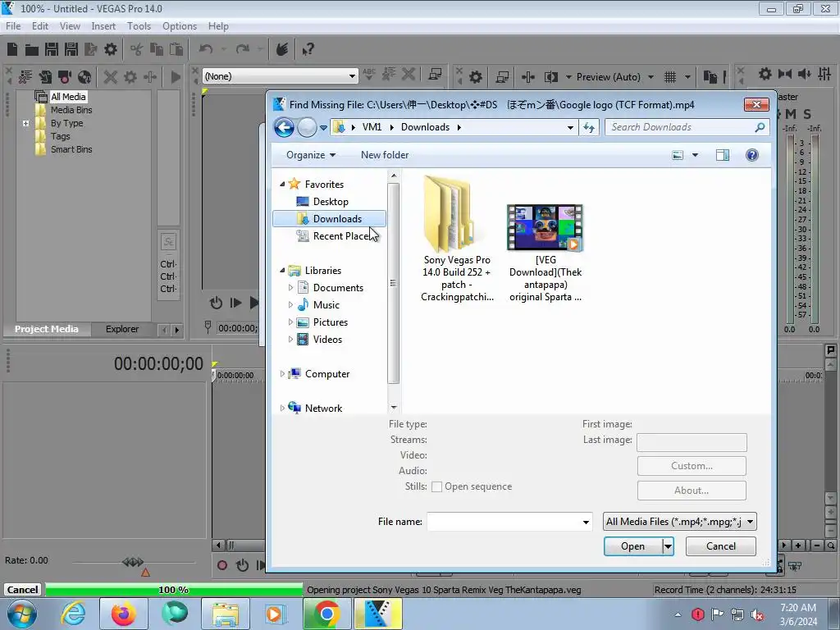
Task: Collapse the Favorites group
Action: coord(282,185)
